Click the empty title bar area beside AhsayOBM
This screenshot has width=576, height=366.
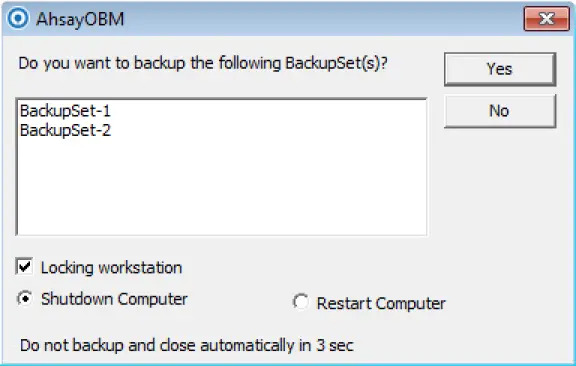pos(323,18)
